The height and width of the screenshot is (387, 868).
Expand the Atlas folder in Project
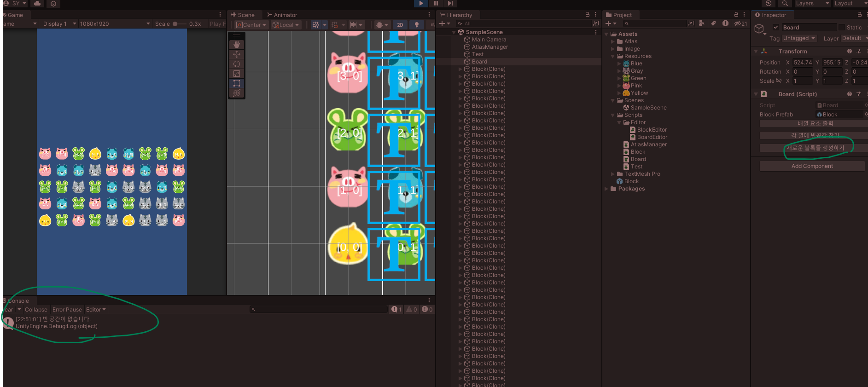[x=613, y=41]
